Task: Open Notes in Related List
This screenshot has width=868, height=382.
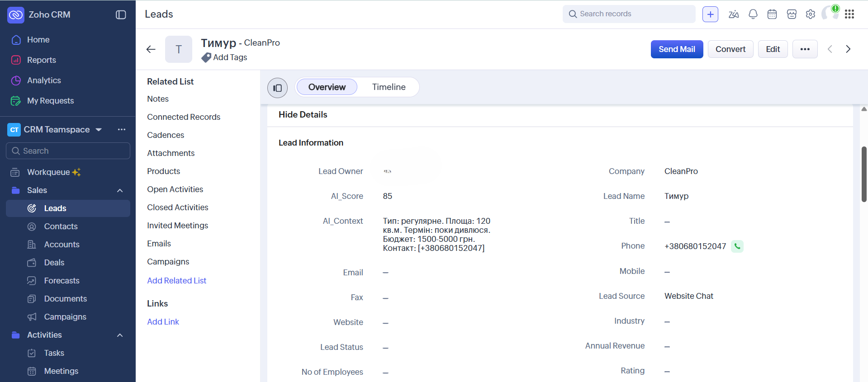Action: coord(157,99)
